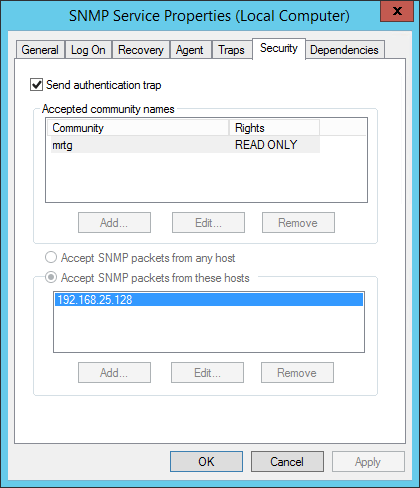
Task: Switch to the General tab
Action: [40, 50]
